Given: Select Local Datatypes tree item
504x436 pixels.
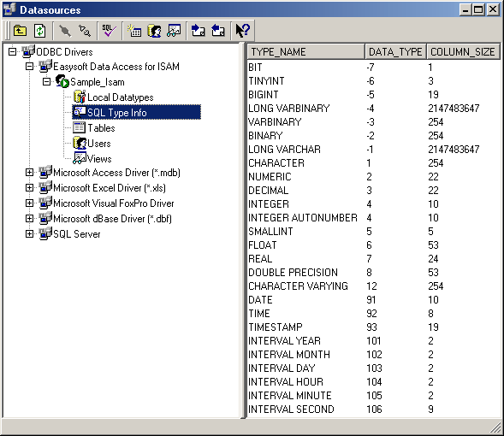Looking at the screenshot, I should point(120,97).
